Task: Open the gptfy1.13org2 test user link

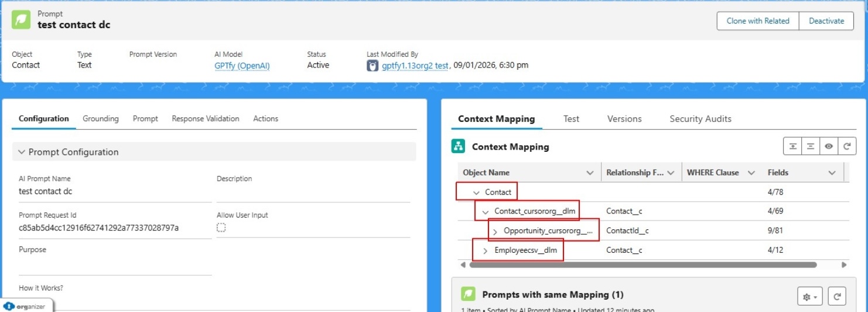Action: (415, 66)
